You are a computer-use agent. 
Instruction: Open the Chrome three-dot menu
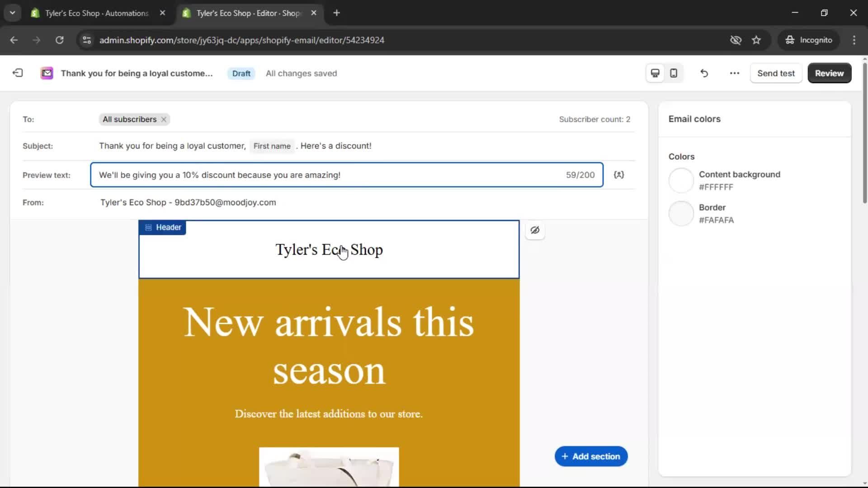click(x=854, y=40)
